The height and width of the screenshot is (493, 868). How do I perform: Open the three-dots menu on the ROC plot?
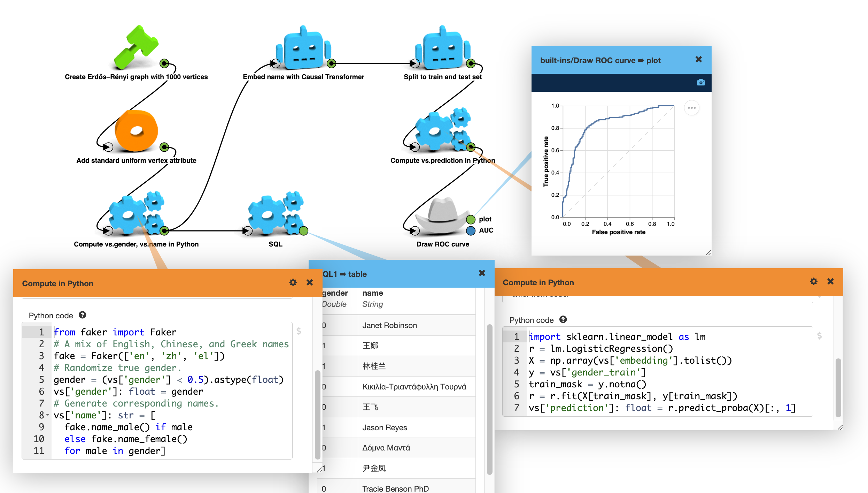click(x=692, y=108)
